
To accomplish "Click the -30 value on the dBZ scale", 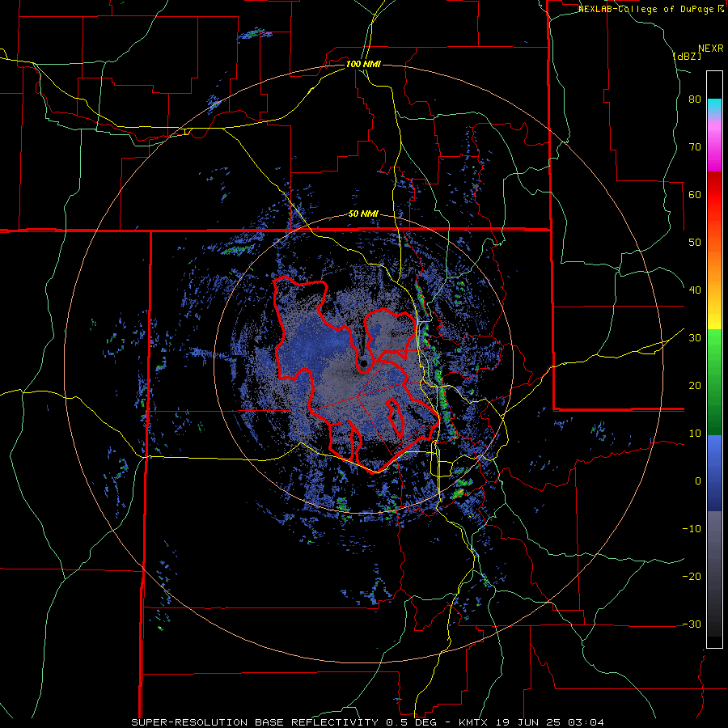I will click(x=692, y=624).
